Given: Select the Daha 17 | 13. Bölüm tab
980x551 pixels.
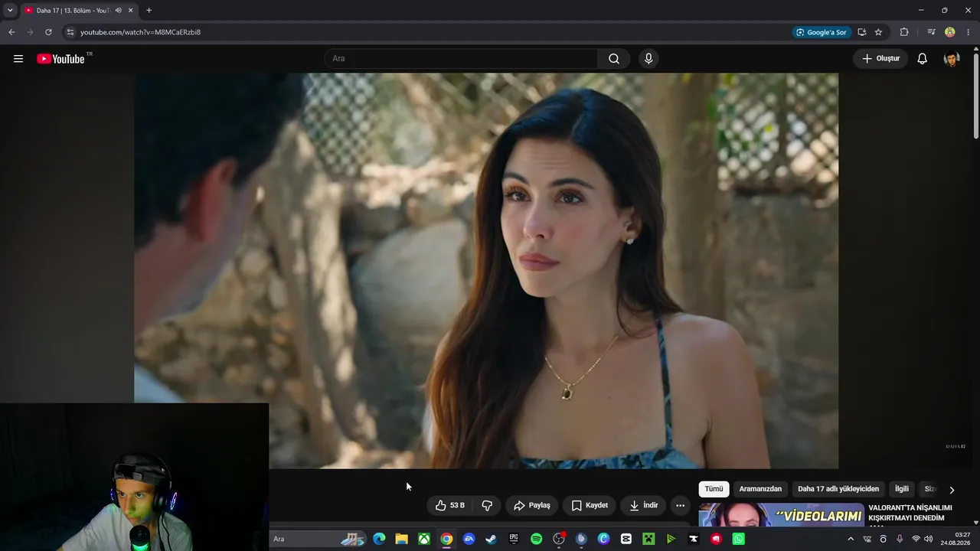Looking at the screenshot, I should (x=78, y=11).
